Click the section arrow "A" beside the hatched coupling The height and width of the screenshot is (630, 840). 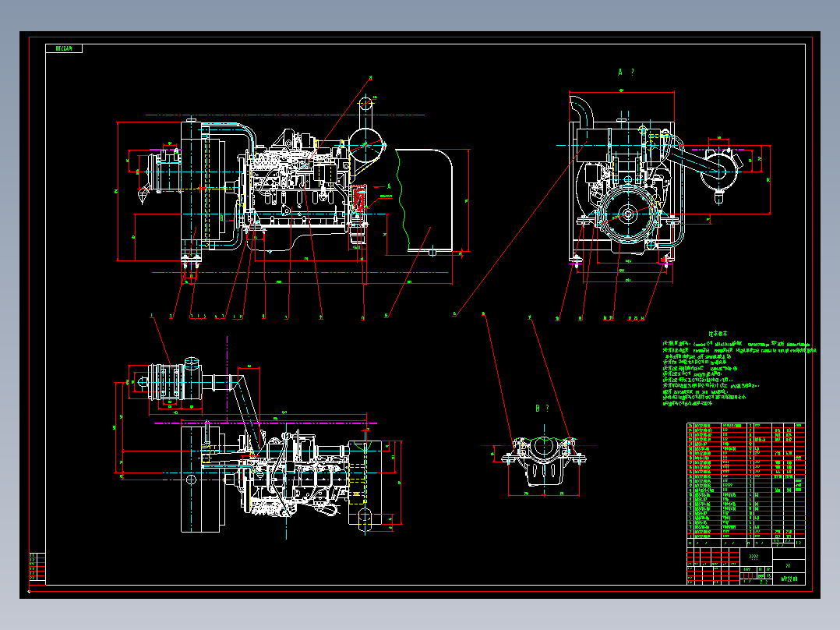click(389, 186)
